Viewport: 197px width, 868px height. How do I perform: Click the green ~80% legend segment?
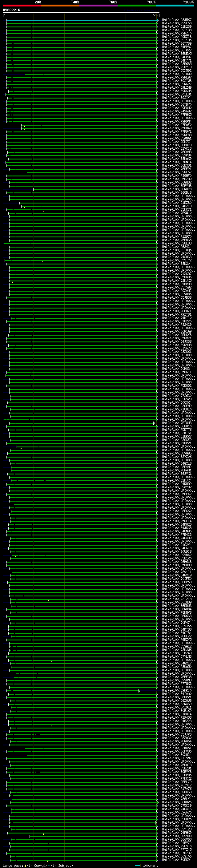tap(137, 6)
